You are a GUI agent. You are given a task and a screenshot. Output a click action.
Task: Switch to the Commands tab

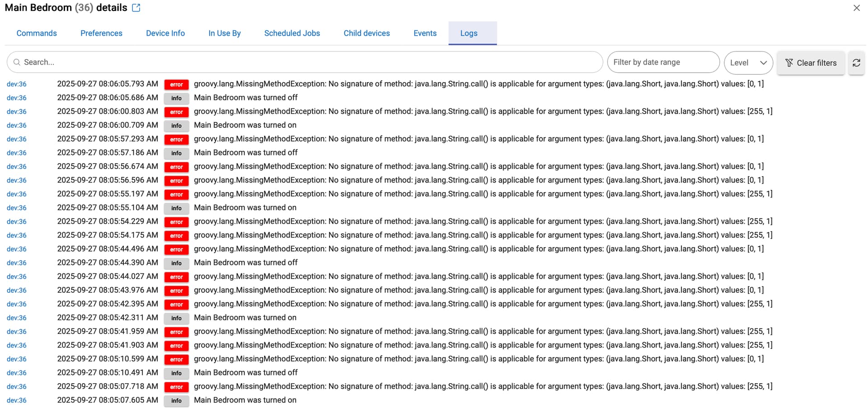[37, 33]
